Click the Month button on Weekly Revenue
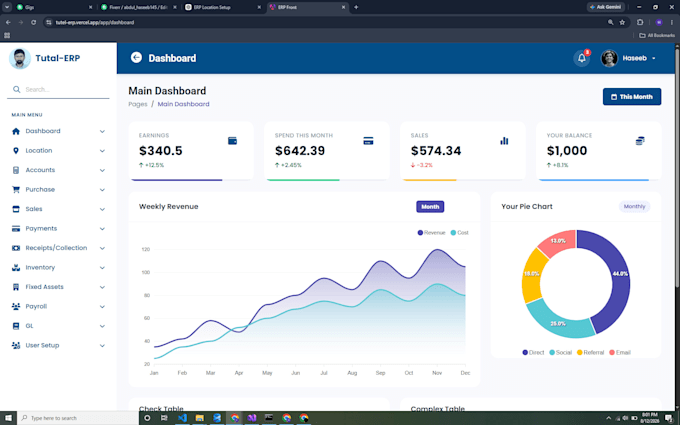 (x=430, y=207)
